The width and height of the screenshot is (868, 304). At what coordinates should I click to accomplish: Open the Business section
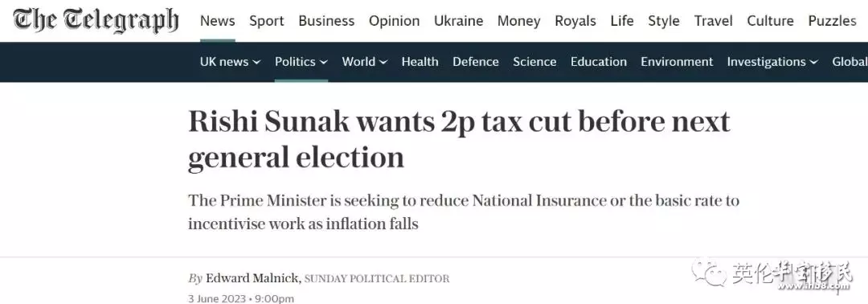tap(326, 21)
